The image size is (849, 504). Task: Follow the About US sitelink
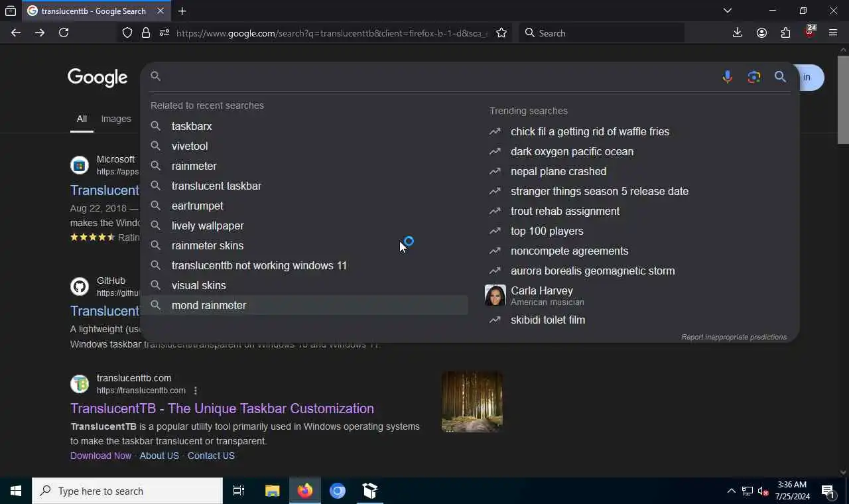(x=159, y=456)
